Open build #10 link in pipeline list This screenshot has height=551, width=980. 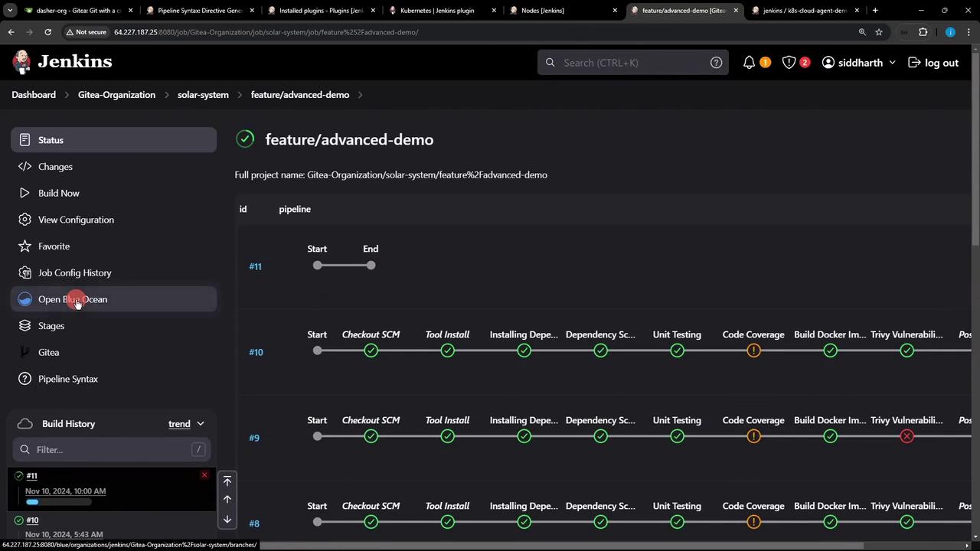[x=256, y=352]
